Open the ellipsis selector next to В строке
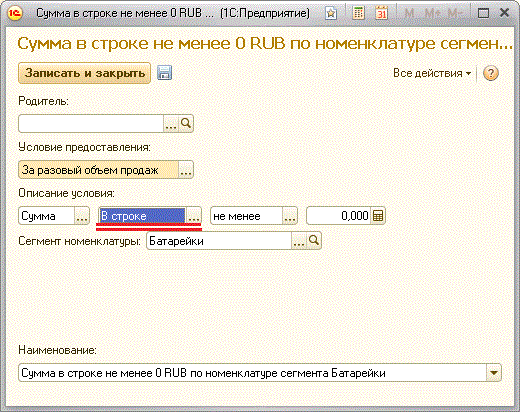This screenshot has height=412, width=520. click(x=194, y=216)
